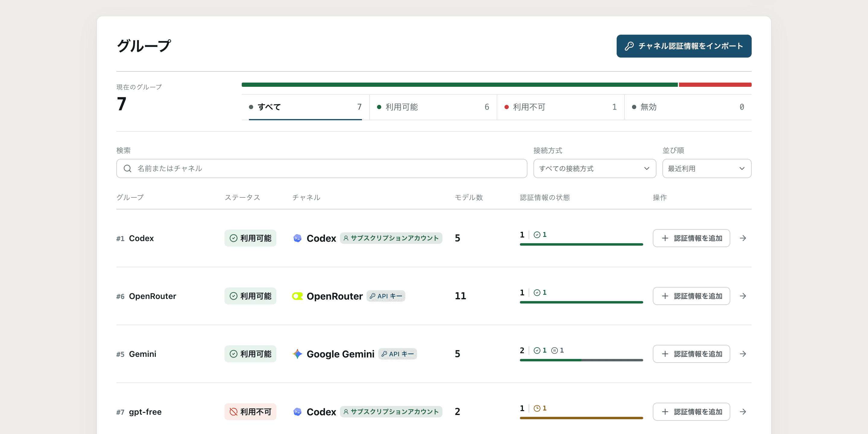Viewport: 868px width, 434px height.
Task: Click check icon in OpenRouter 利用可能 badge
Action: pos(234,296)
